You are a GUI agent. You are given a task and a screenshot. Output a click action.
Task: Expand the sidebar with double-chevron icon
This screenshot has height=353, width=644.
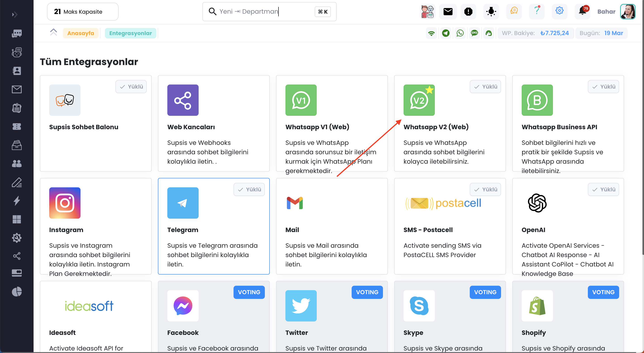click(x=15, y=15)
